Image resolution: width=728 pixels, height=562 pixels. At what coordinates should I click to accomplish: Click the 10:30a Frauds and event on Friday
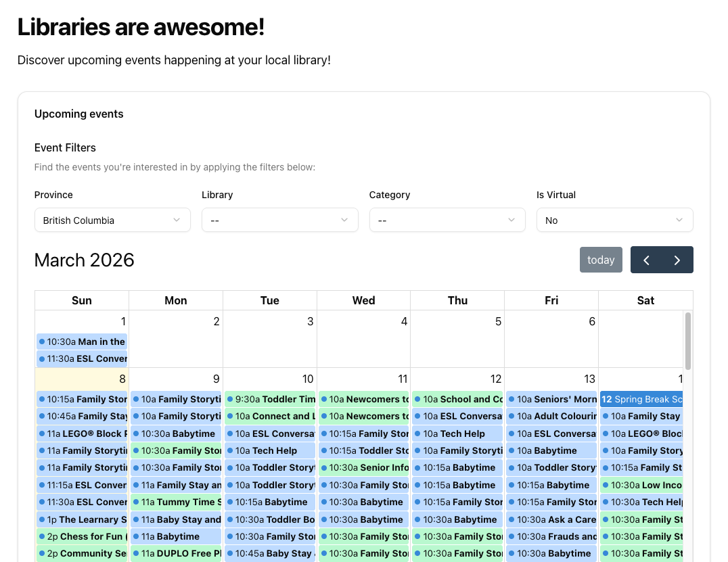click(x=551, y=536)
